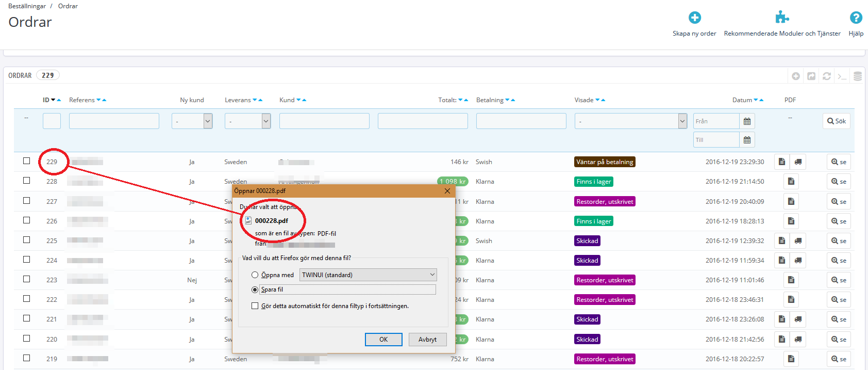This screenshot has width=868, height=370.
Task: Open Rekommenderade Moduler och Tjänster puzzle icon
Action: [782, 18]
